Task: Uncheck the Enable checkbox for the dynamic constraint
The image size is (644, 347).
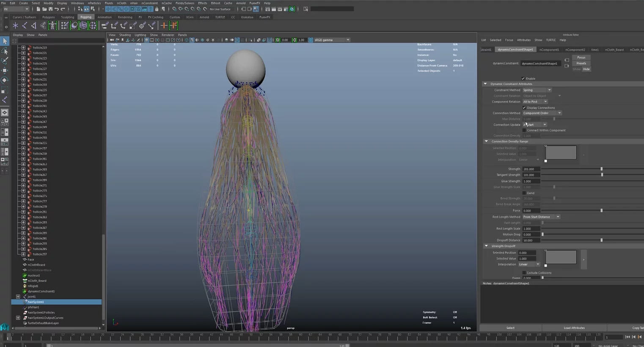Action: point(524,78)
